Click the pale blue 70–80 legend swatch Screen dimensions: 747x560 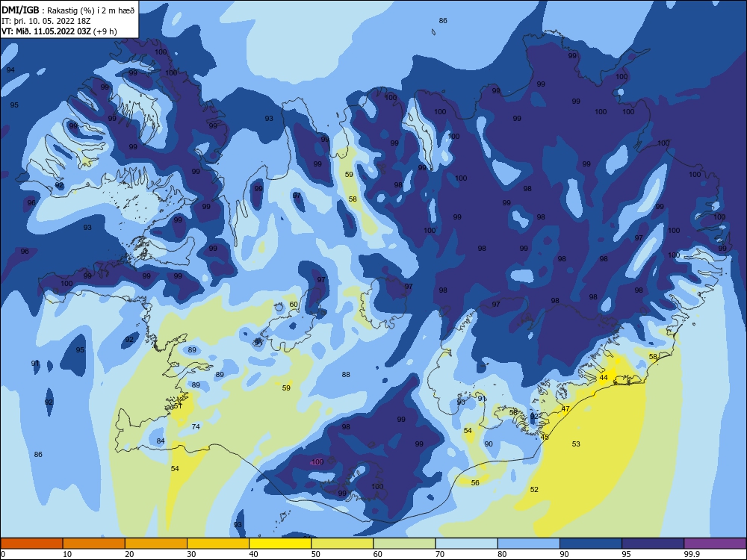tap(466, 544)
